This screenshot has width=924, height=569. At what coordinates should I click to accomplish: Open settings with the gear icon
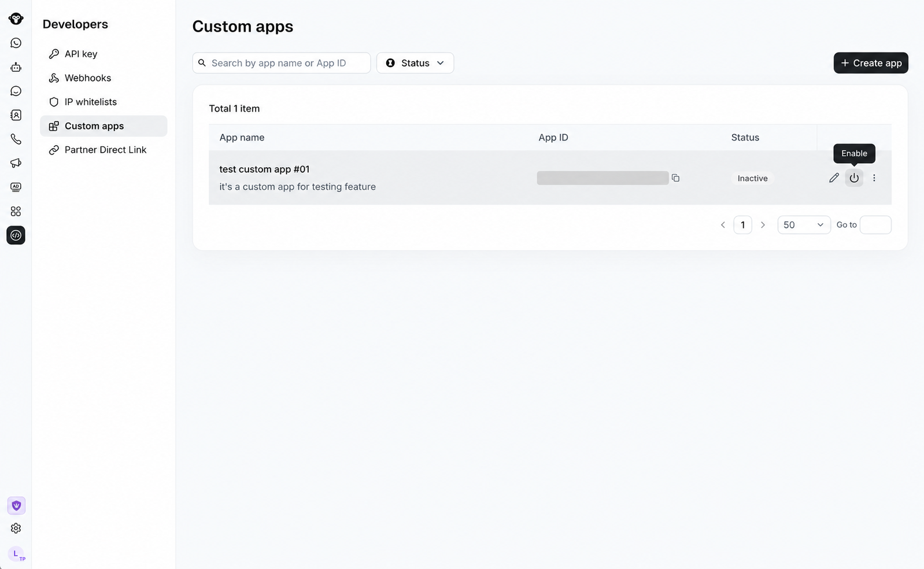coord(16,529)
